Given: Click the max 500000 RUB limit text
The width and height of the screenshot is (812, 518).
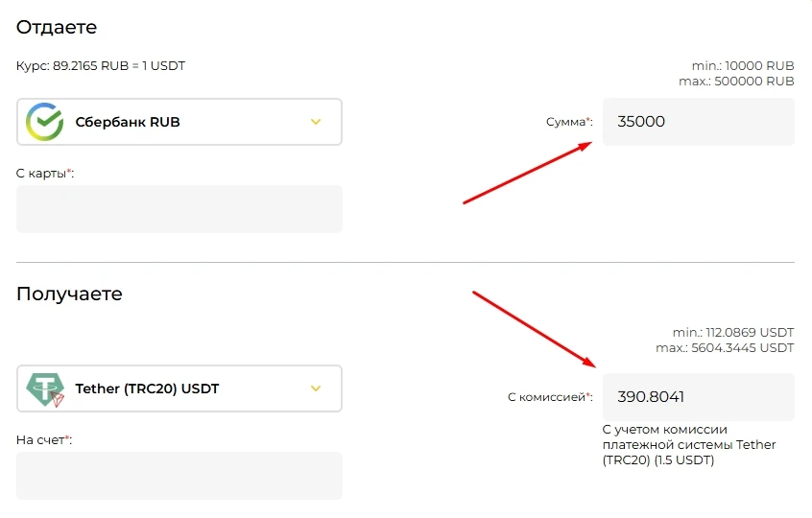Looking at the screenshot, I should pyautogui.click(x=736, y=82).
